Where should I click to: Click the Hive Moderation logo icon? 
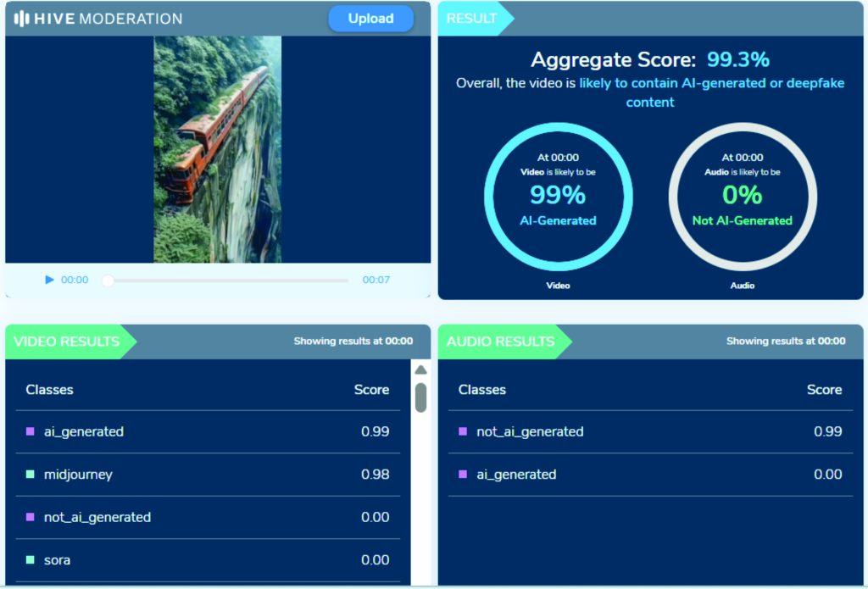(x=21, y=19)
